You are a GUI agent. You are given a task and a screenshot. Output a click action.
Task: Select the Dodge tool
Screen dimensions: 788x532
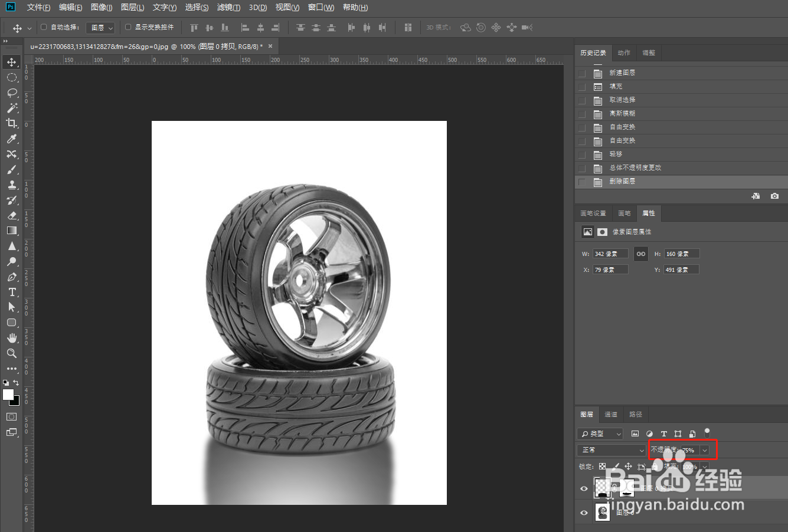pos(12,261)
